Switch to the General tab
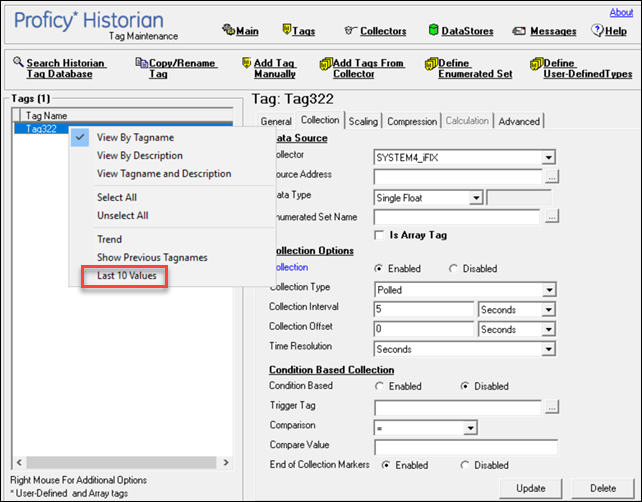Image resolution: width=642 pixels, height=502 pixels. coord(276,121)
